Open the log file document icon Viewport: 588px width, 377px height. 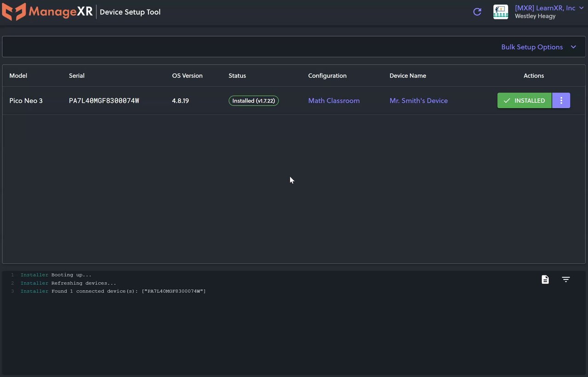click(x=545, y=280)
